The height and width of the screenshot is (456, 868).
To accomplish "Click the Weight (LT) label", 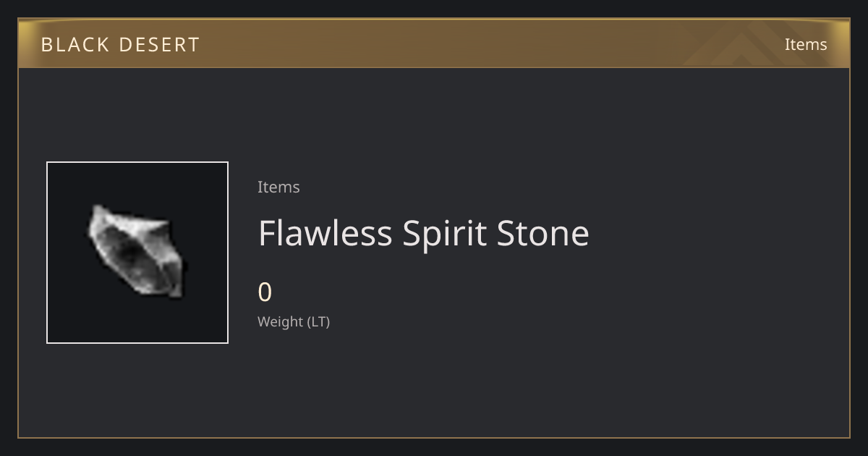I will pos(294,321).
